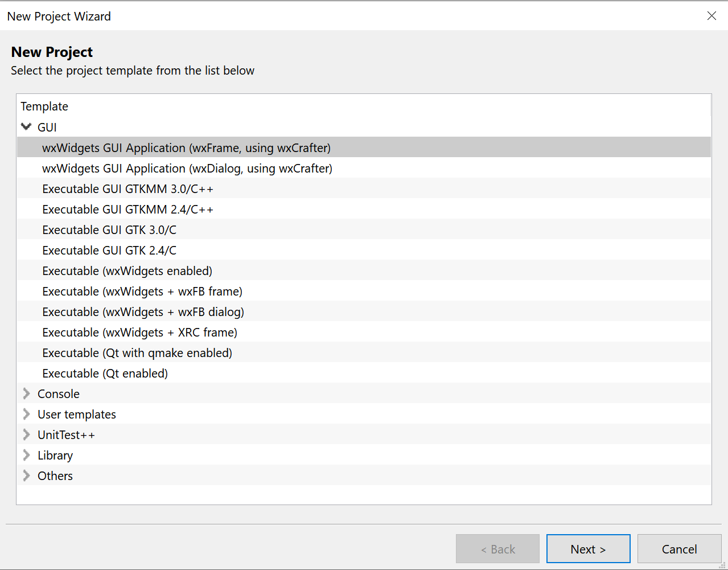Expand the UnitTest++ category
The width and height of the screenshot is (728, 570).
coord(26,434)
